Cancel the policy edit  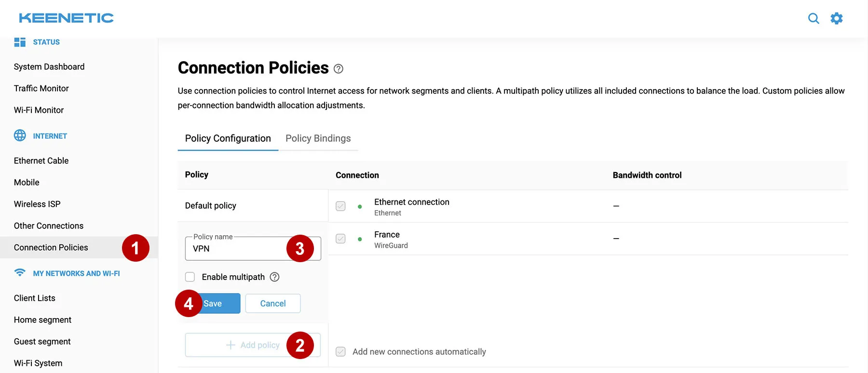(x=272, y=304)
